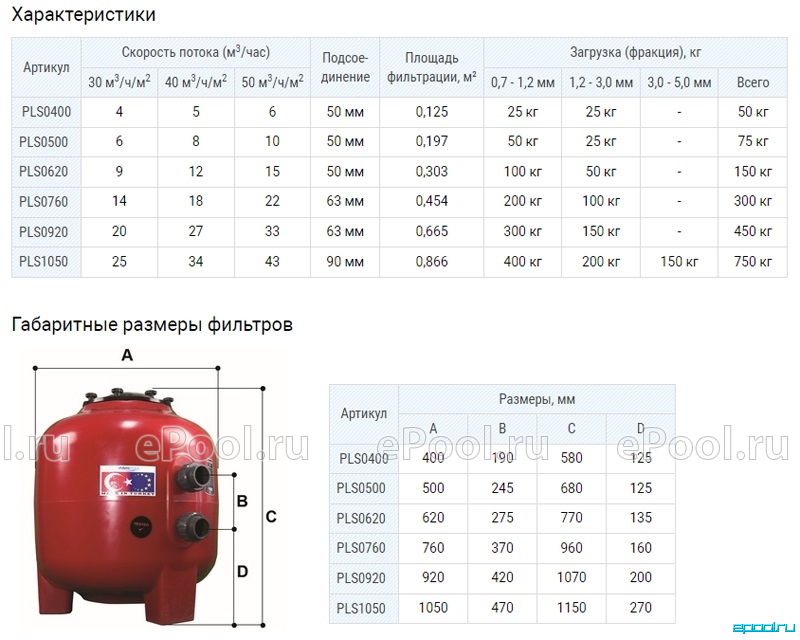Viewport: 800px width, 640px height.
Task: Click the epool.ru logo in the corner
Action: pos(764,628)
